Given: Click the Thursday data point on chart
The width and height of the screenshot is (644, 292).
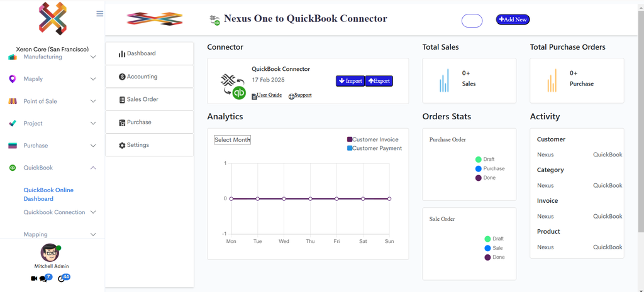Looking at the screenshot, I should pyautogui.click(x=311, y=199).
